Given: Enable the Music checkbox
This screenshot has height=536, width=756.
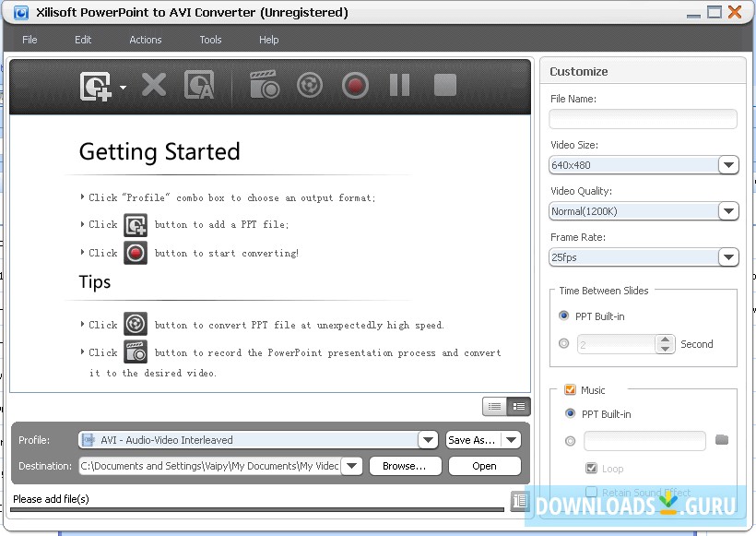Looking at the screenshot, I should [568, 390].
